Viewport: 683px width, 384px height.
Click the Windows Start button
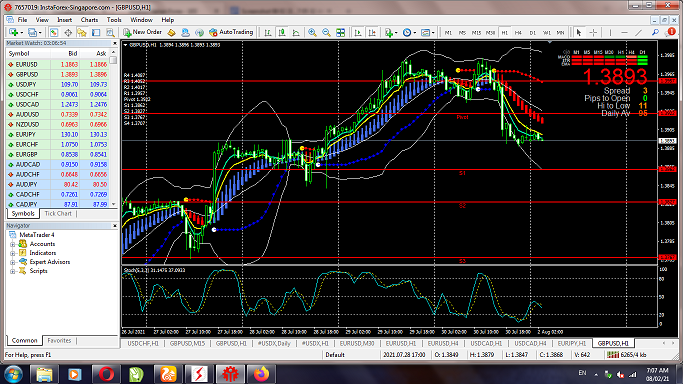[x=13, y=374]
